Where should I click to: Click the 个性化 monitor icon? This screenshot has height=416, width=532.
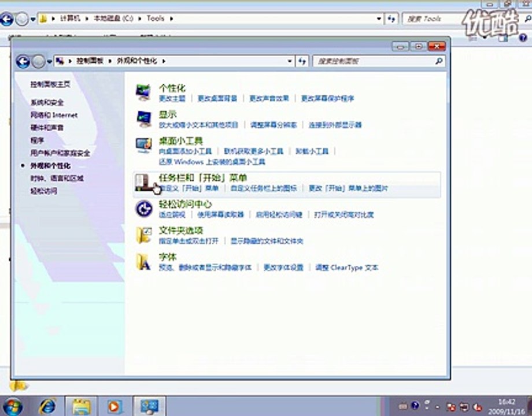143,92
